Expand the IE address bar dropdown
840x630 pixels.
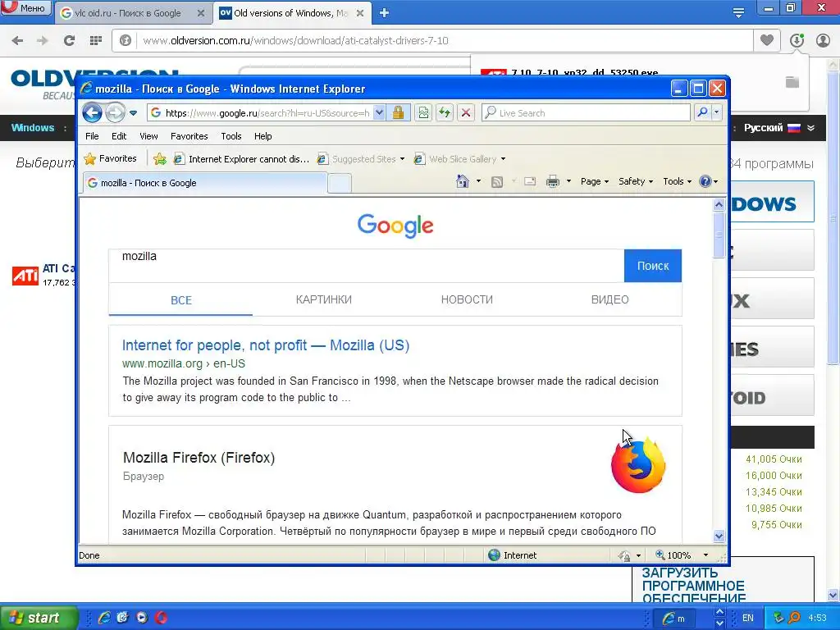379,113
